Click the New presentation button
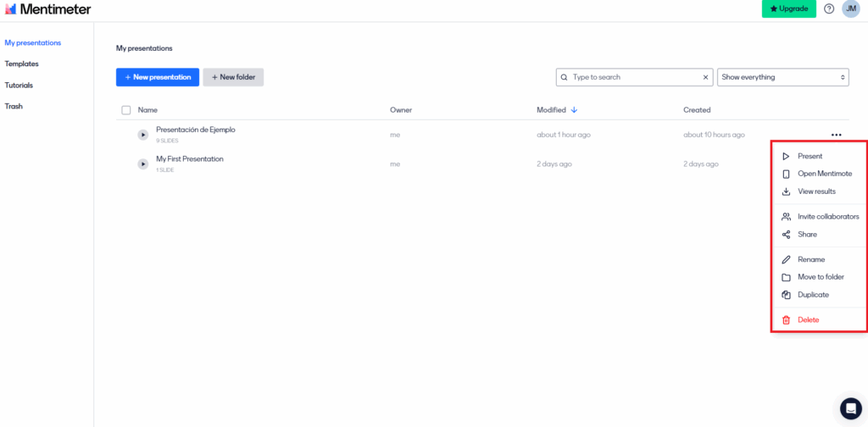This screenshot has width=868, height=427. pyautogui.click(x=158, y=77)
